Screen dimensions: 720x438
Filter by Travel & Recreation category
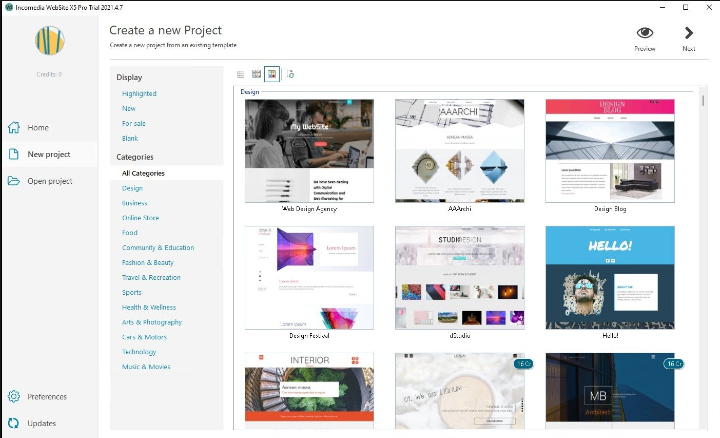click(x=151, y=277)
